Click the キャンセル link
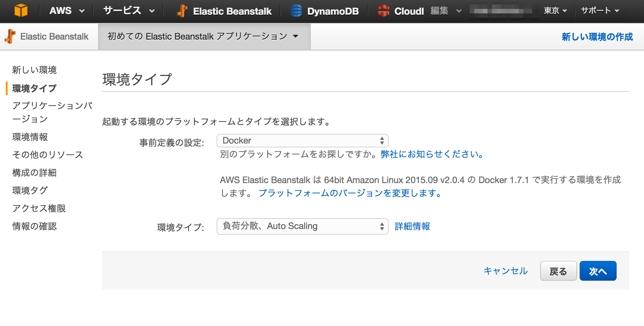 click(x=505, y=271)
